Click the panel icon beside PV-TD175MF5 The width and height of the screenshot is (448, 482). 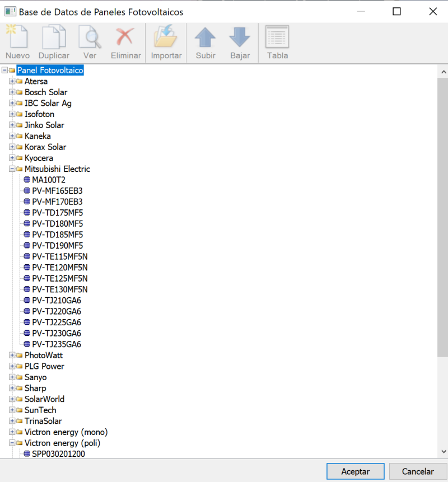tap(27, 212)
